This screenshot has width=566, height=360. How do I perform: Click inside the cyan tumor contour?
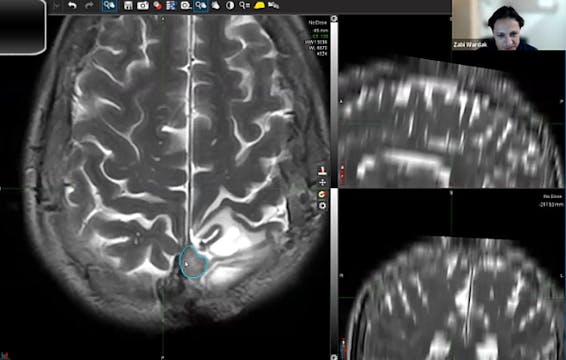click(193, 262)
